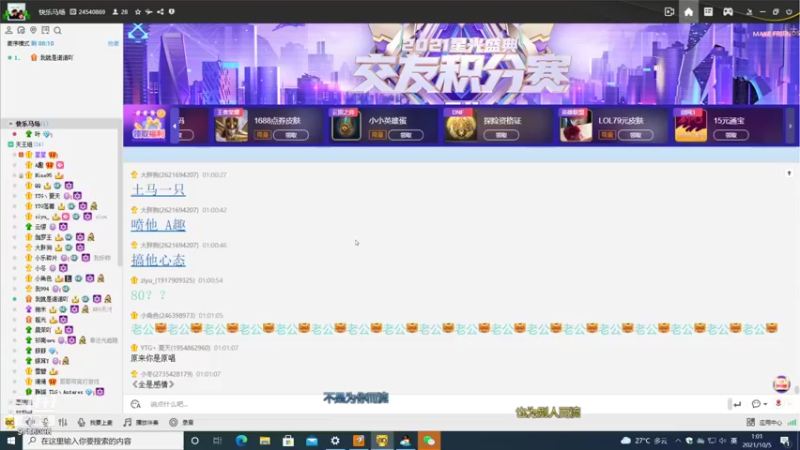
Task: Click the network signal strength icon
Action: [791, 422]
